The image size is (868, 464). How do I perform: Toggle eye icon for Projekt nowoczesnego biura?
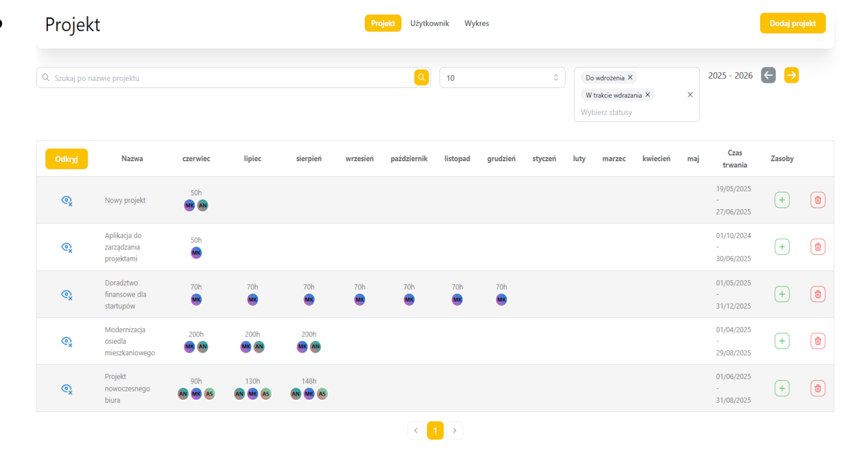tap(66, 389)
